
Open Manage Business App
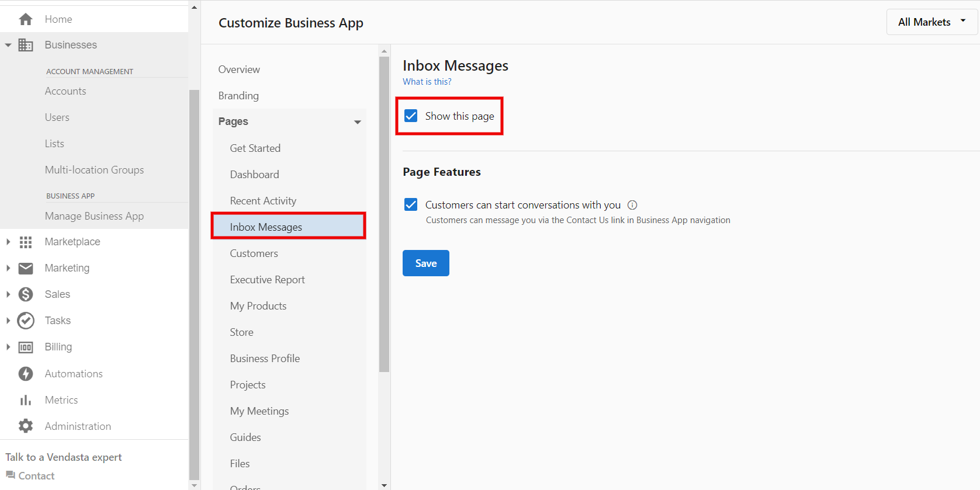tap(94, 216)
